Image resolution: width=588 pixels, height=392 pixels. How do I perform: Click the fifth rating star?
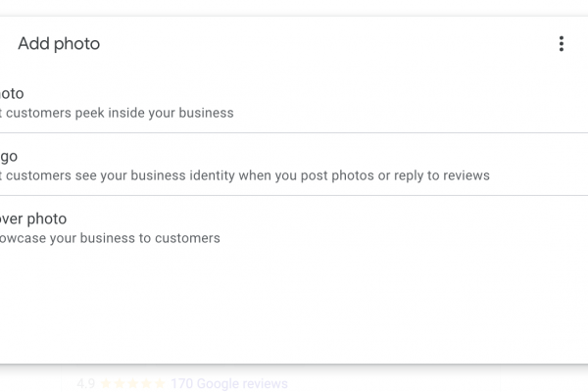[158, 383]
